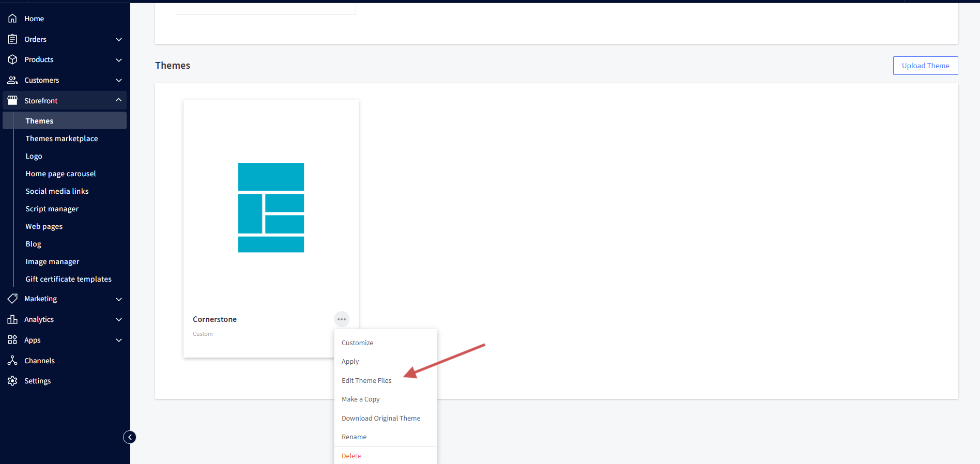Collapse the sidebar with the arrow button

130,437
